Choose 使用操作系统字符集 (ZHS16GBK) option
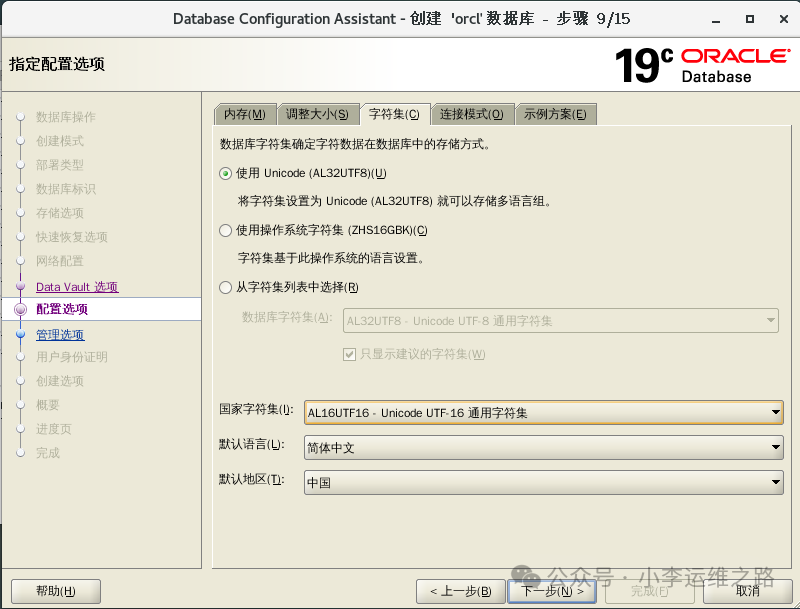This screenshot has width=800, height=609. (x=226, y=231)
